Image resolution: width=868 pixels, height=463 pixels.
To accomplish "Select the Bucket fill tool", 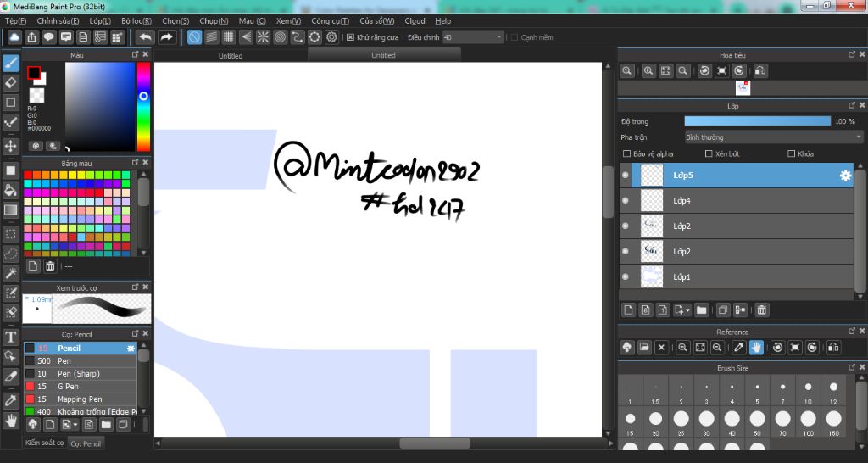I will (x=11, y=191).
